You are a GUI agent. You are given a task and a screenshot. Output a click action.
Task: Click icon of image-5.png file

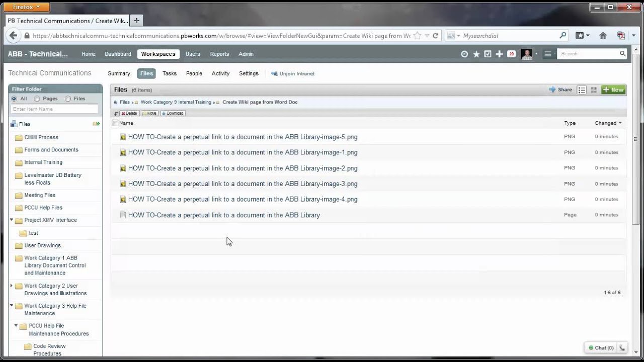(123, 137)
